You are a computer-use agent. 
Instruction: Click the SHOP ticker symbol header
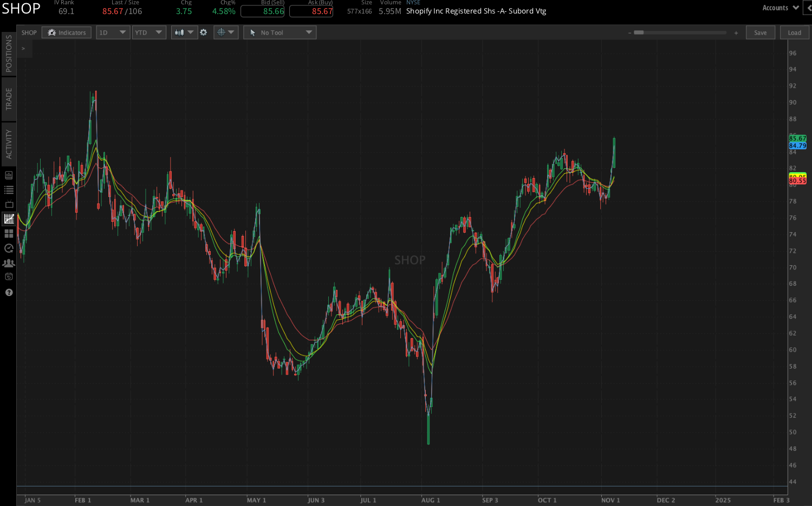(21, 9)
